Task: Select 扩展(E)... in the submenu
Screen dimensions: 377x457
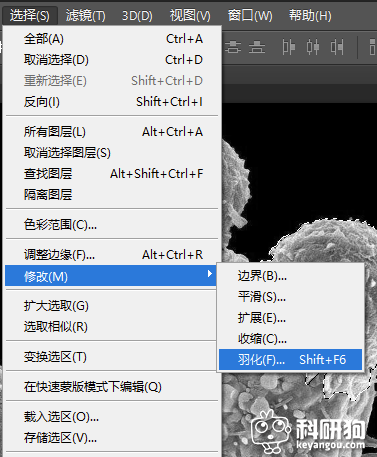Action: 290,318
